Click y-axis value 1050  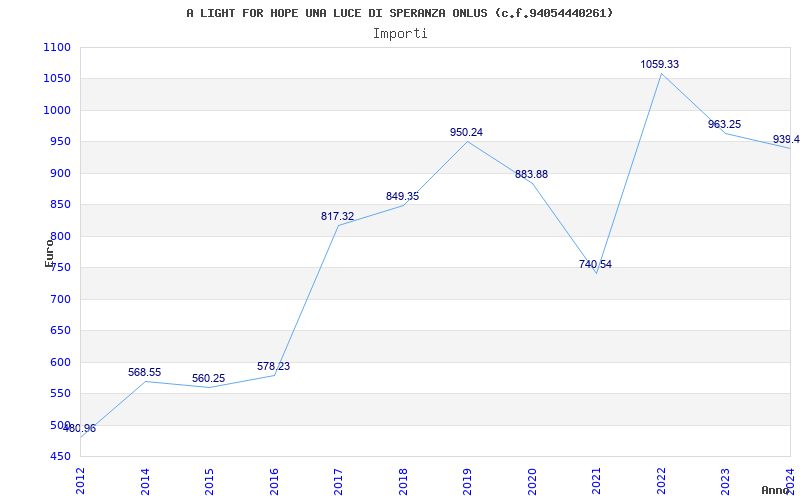[x=57, y=79]
